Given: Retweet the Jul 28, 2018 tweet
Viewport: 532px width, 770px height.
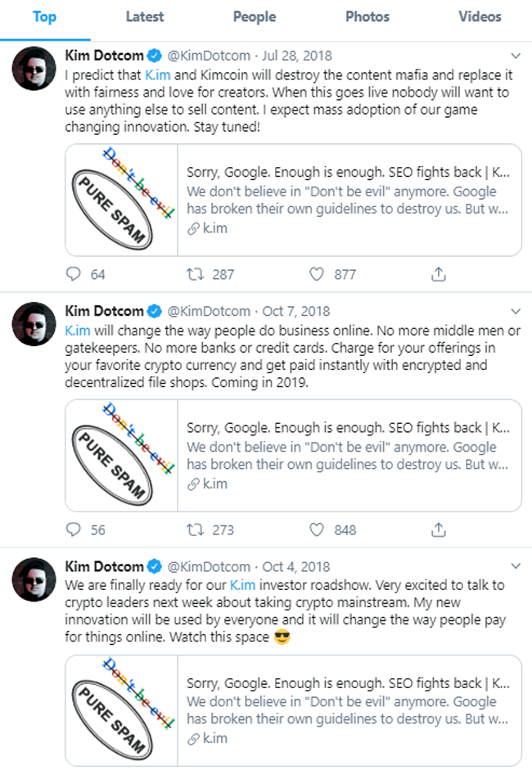Looking at the screenshot, I should click(195, 274).
